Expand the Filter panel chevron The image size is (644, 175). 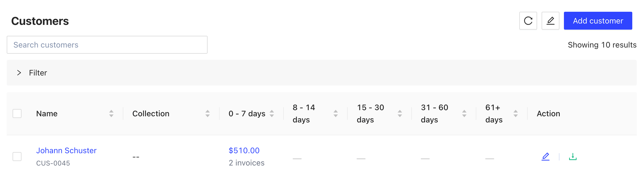[19, 73]
